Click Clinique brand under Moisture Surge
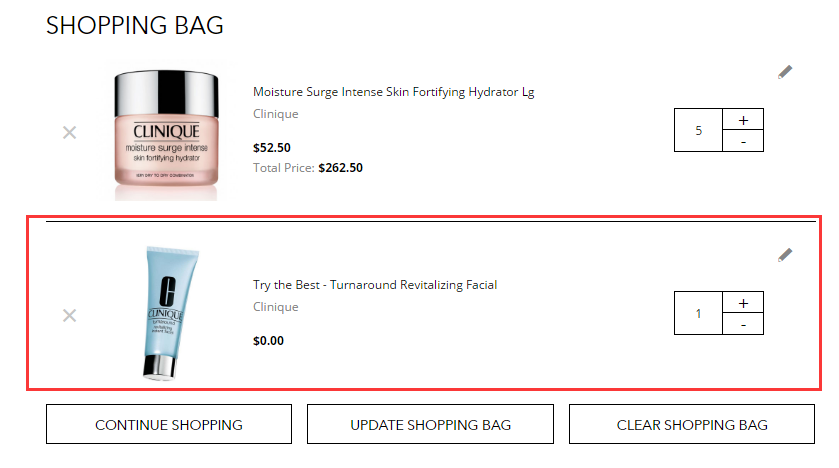Image resolution: width=839 pixels, height=468 pixels. (x=276, y=114)
